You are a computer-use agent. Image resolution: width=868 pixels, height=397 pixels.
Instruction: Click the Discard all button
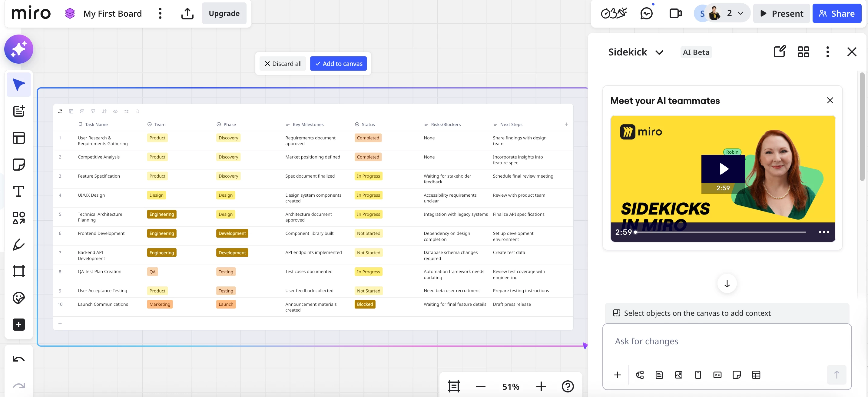[x=283, y=64]
